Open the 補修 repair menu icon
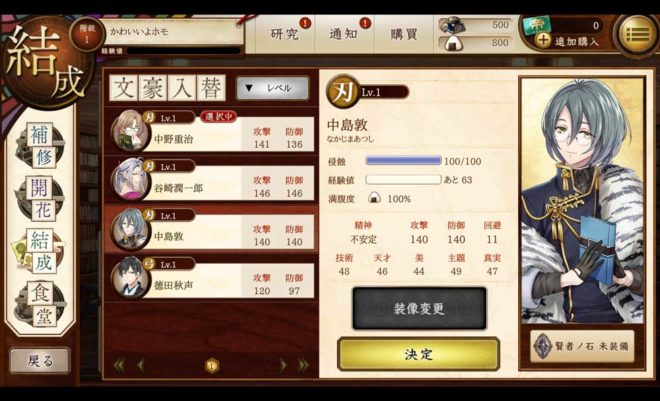Image resolution: width=660 pixels, height=401 pixels. tap(40, 146)
